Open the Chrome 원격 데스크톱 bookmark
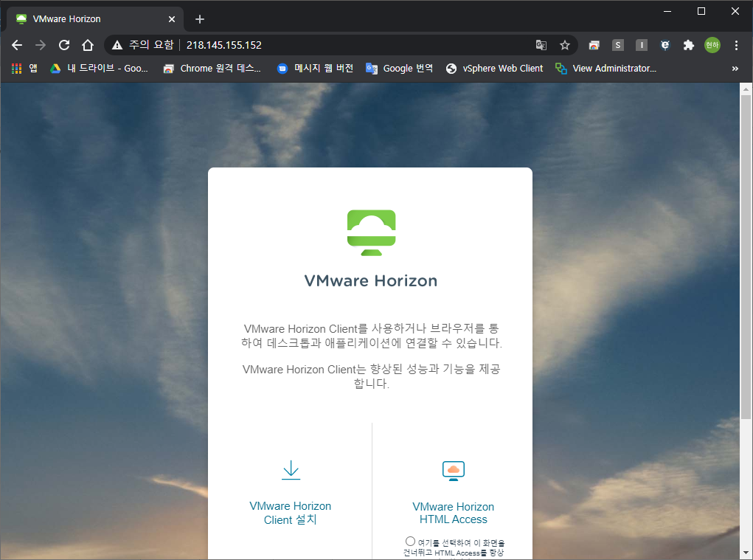Image resolution: width=753 pixels, height=560 pixels. [212, 68]
